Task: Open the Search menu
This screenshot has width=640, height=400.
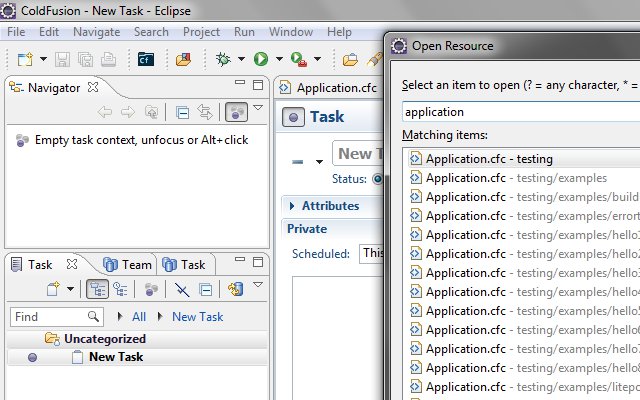Action: coord(151,32)
